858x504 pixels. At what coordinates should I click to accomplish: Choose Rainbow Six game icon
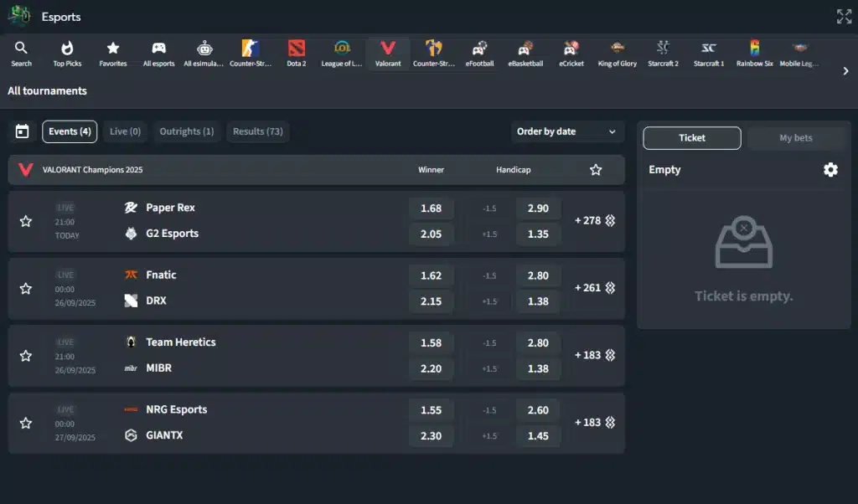(755, 54)
